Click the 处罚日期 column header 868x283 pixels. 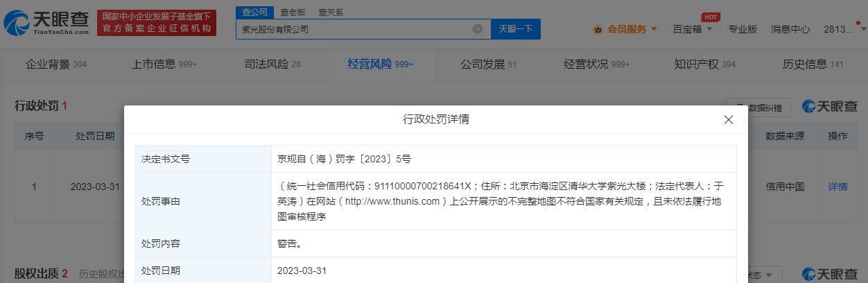point(95,136)
